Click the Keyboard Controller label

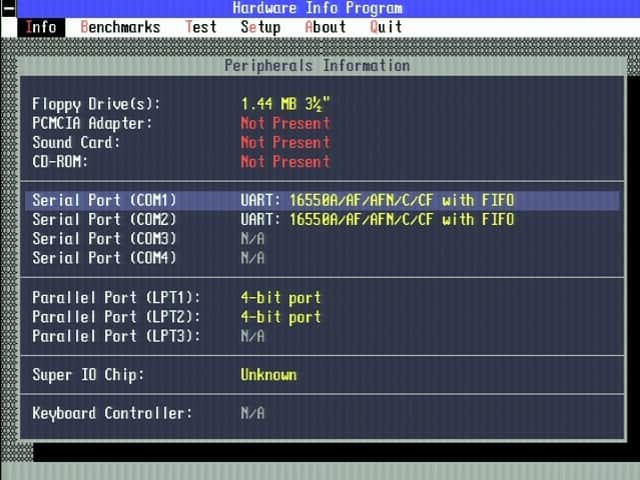(x=112, y=413)
